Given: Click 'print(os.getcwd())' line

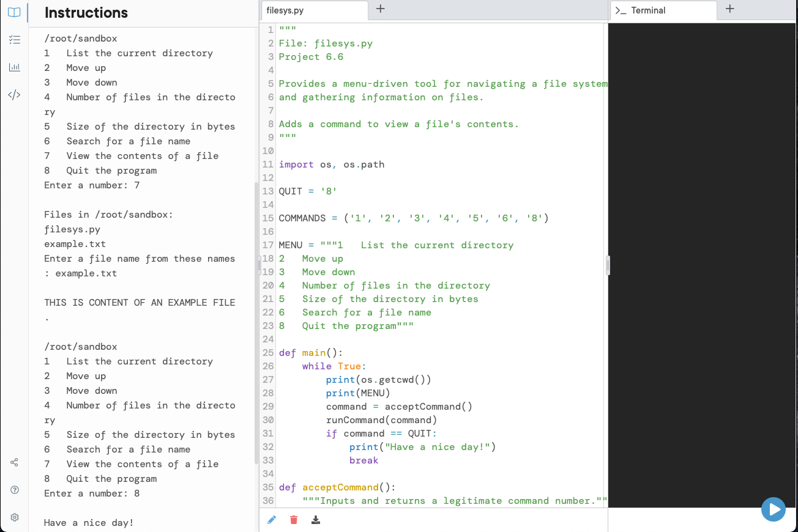Looking at the screenshot, I should pyautogui.click(x=378, y=380).
